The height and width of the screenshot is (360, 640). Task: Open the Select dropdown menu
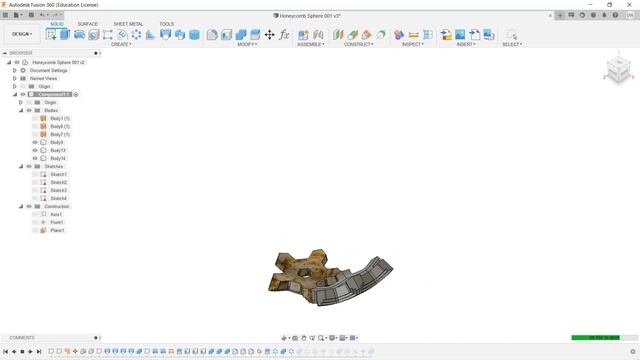click(512, 44)
